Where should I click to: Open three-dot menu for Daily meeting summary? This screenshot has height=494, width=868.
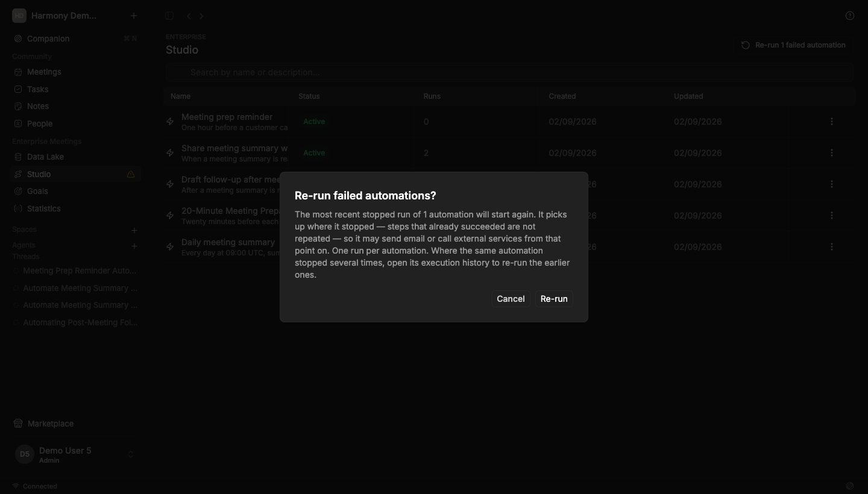point(832,247)
